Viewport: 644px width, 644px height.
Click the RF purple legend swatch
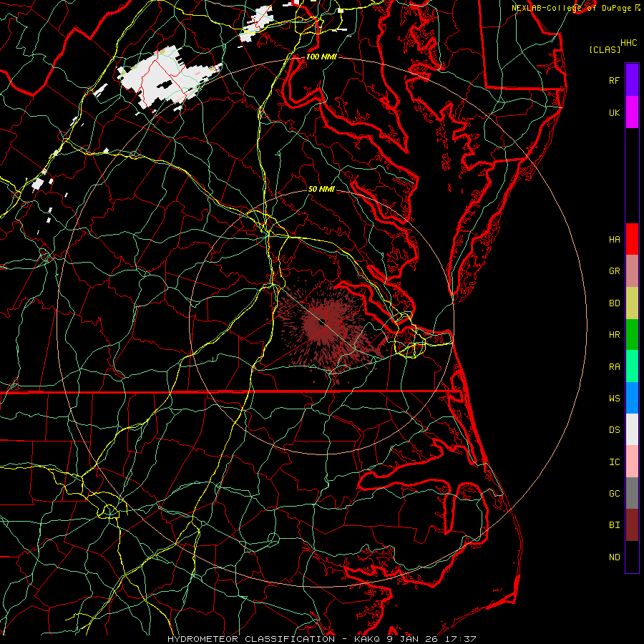pyautogui.click(x=632, y=80)
